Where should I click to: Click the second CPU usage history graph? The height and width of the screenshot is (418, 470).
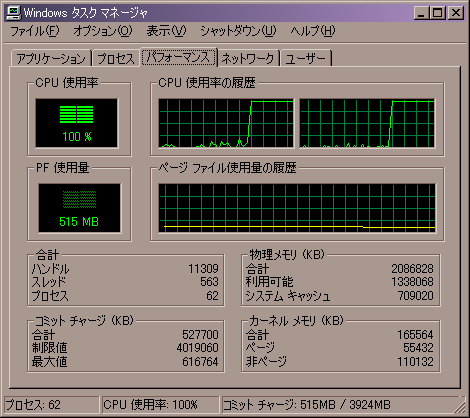pyautogui.click(x=367, y=123)
